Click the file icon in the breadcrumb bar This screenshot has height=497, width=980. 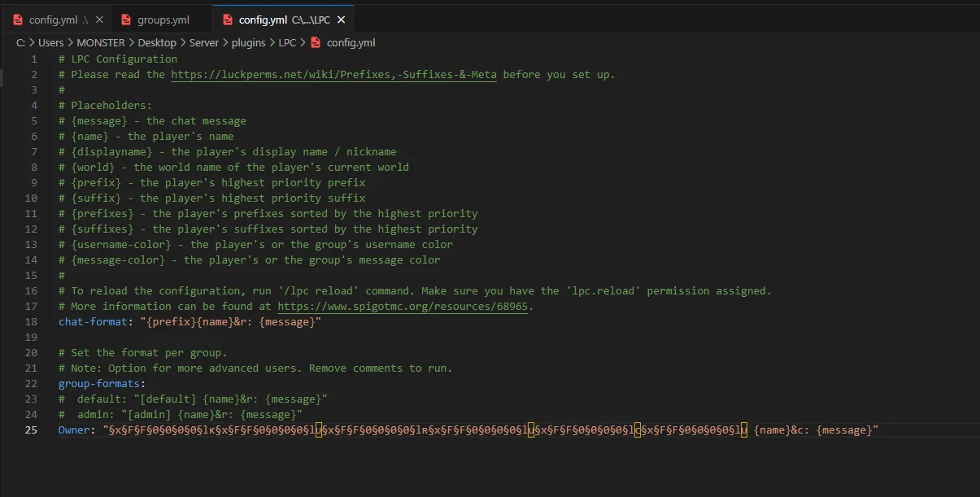click(316, 42)
